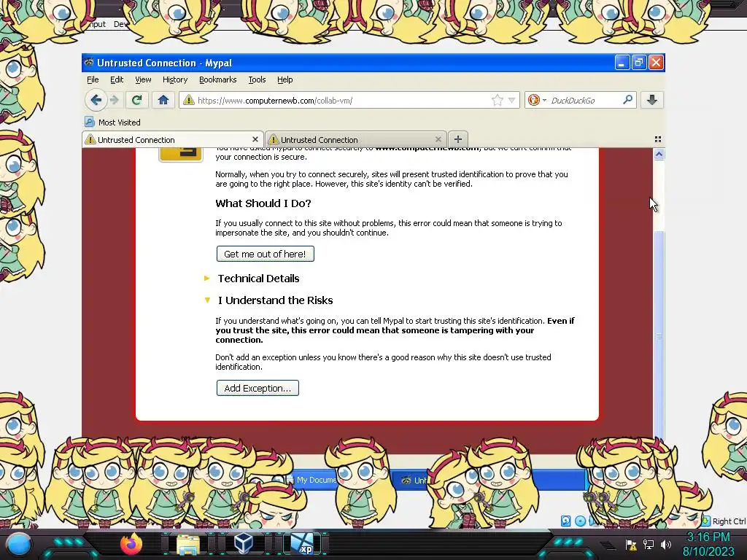Screen dimensions: 747x560
Task: Click the search magnifier icon
Action: [627, 99]
